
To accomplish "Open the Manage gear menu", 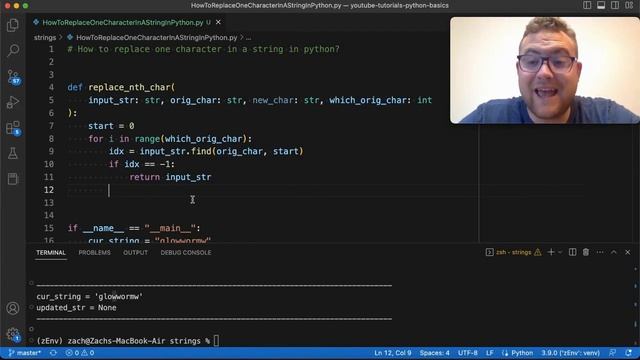I will click(x=13, y=335).
